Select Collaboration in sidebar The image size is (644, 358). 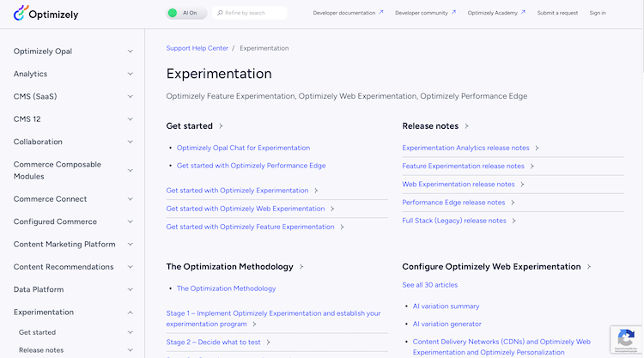[38, 142]
